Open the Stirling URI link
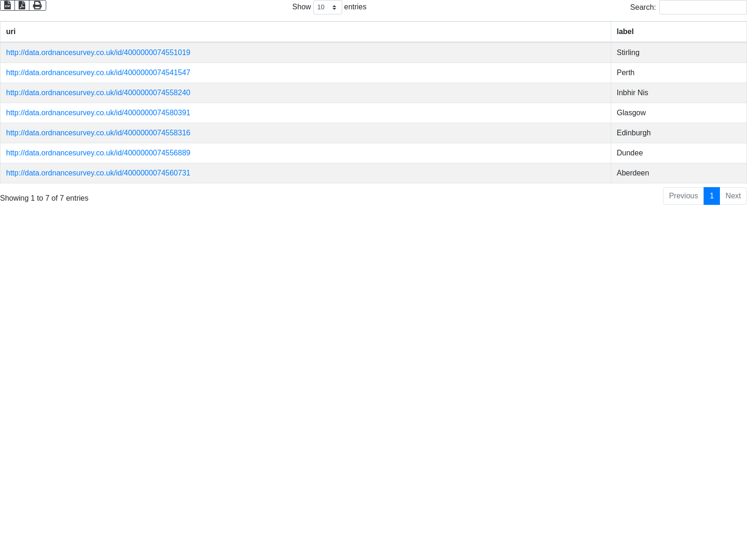The width and height of the screenshot is (747, 560). click(98, 53)
